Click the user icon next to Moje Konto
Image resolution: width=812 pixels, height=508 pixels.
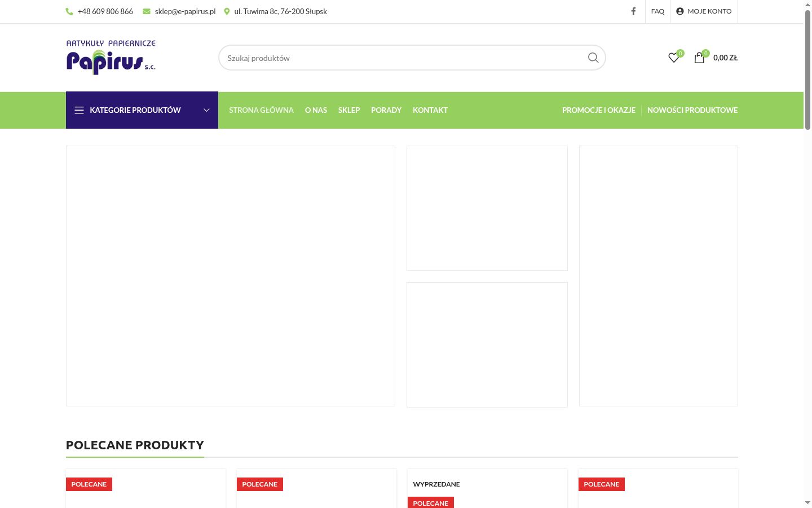pos(680,11)
